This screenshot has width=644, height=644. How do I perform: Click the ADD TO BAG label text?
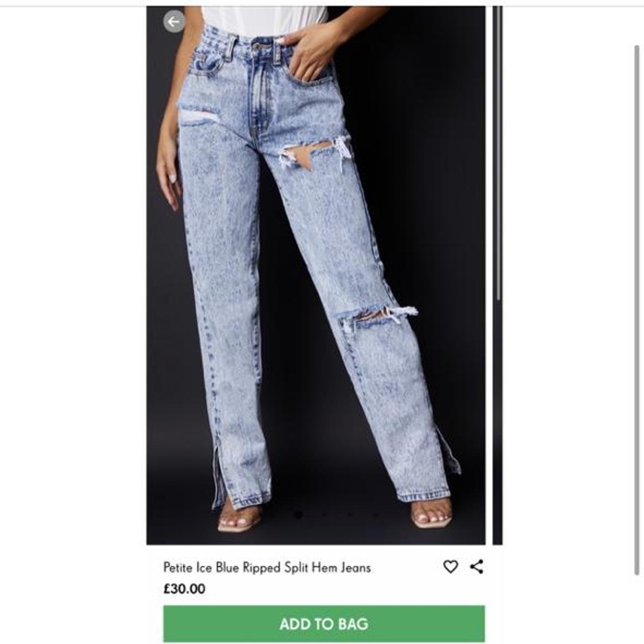(324, 624)
